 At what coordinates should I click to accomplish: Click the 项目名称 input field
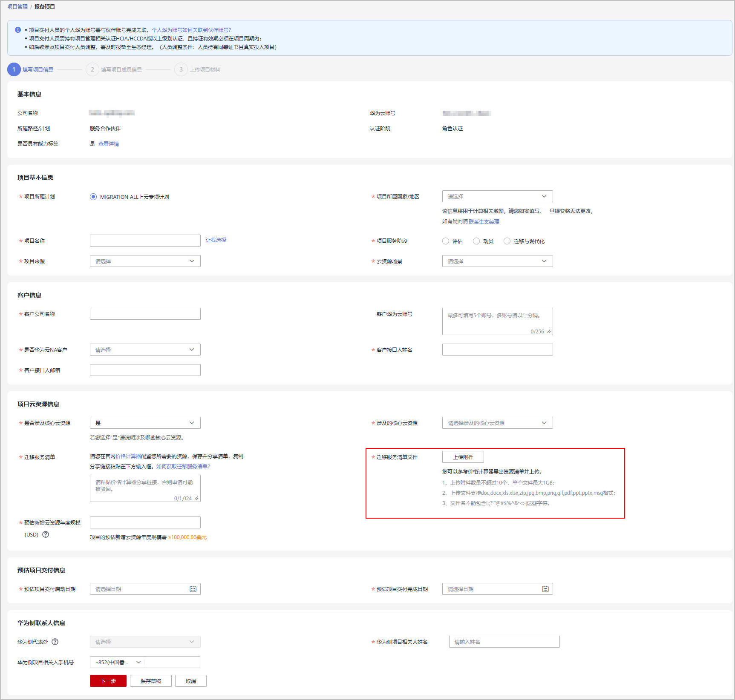coord(145,241)
